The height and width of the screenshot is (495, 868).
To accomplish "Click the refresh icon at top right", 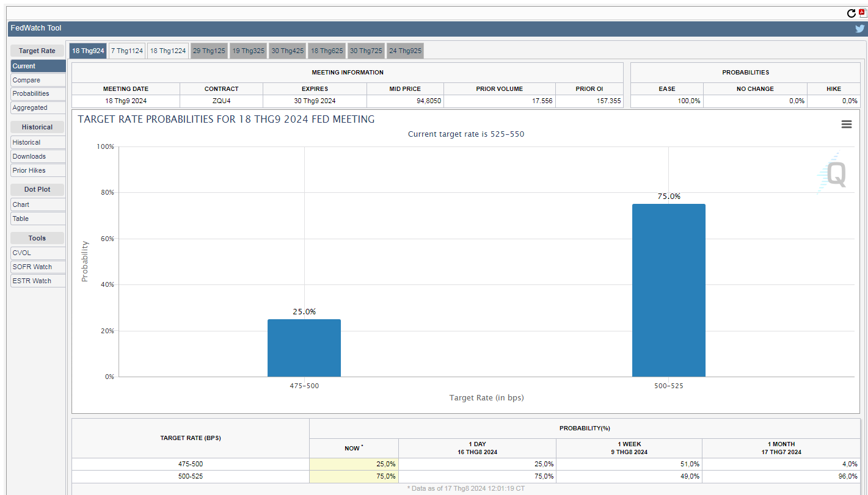I will 852,13.
